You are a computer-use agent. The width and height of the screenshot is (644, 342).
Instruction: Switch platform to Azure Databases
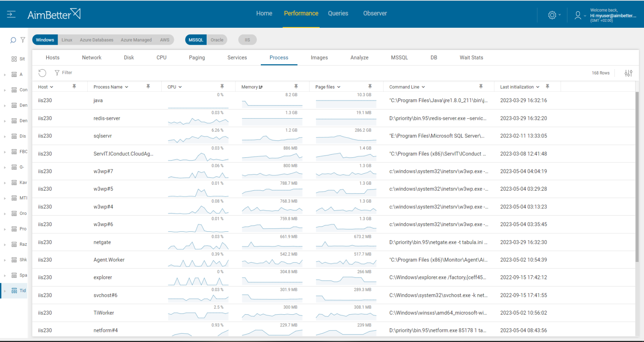coord(97,40)
